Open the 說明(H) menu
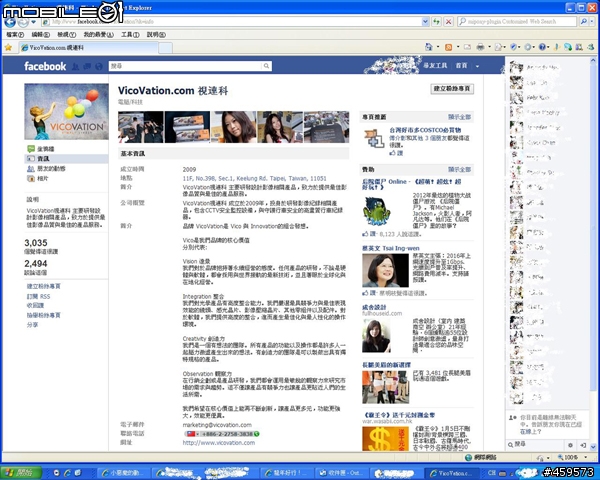600x480 pixels. tap(156, 34)
